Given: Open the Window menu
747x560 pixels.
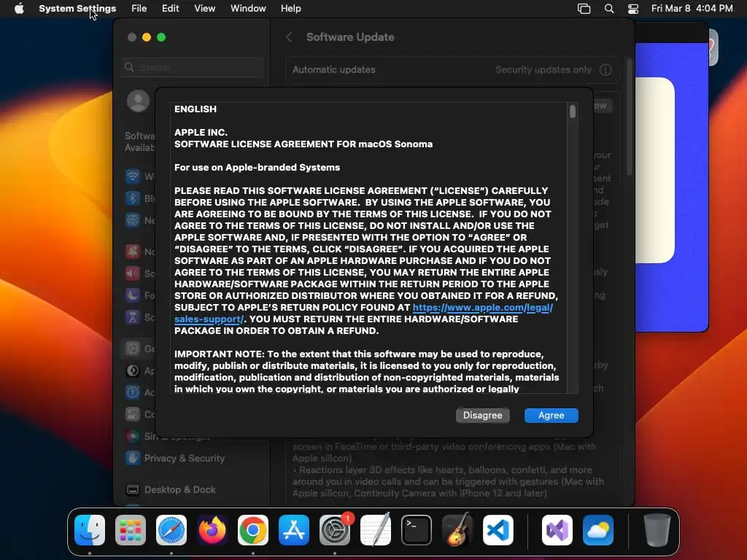Looking at the screenshot, I should point(248,9).
